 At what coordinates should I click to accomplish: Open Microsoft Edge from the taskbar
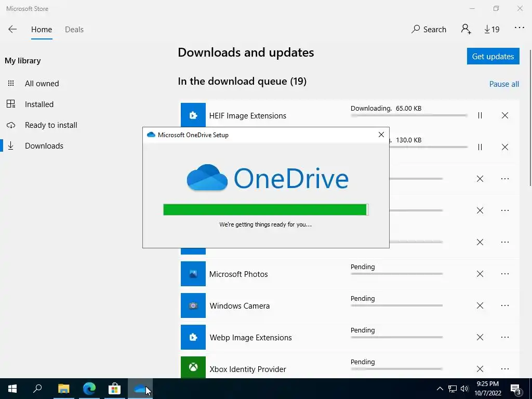click(89, 389)
